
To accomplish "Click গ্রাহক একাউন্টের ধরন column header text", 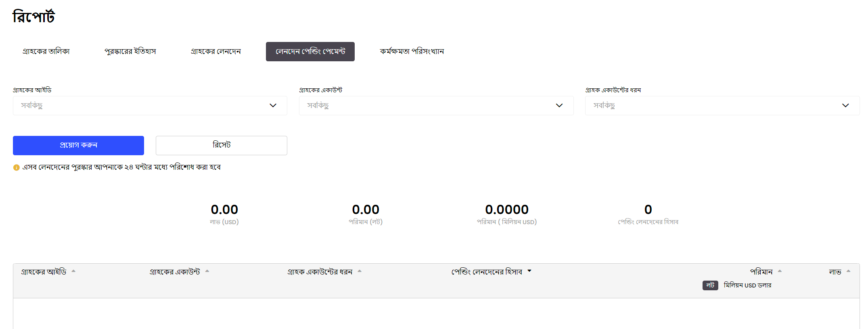I will point(320,272).
